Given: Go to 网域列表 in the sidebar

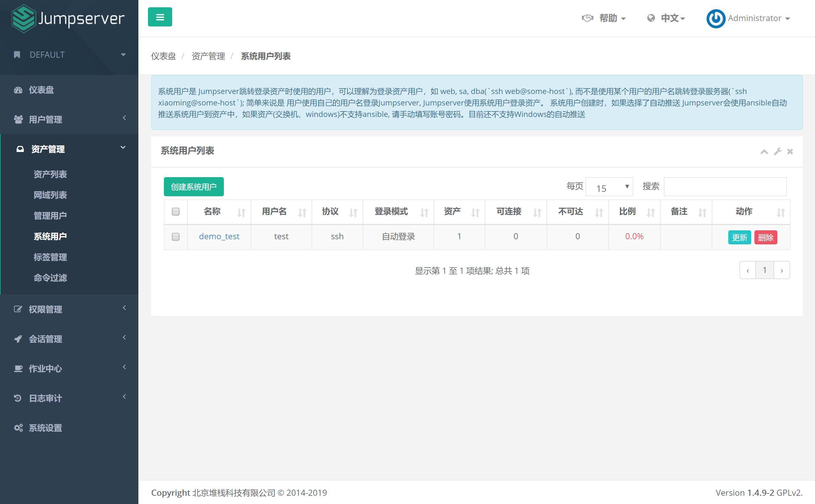Looking at the screenshot, I should coord(50,195).
